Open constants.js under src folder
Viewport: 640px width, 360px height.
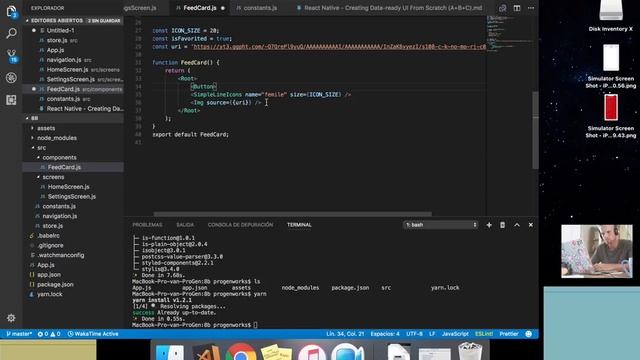pos(59,207)
